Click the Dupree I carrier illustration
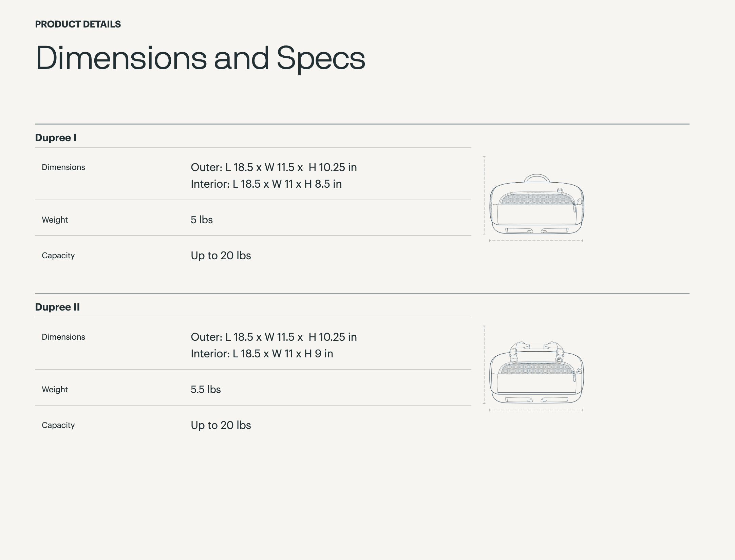 [536, 205]
